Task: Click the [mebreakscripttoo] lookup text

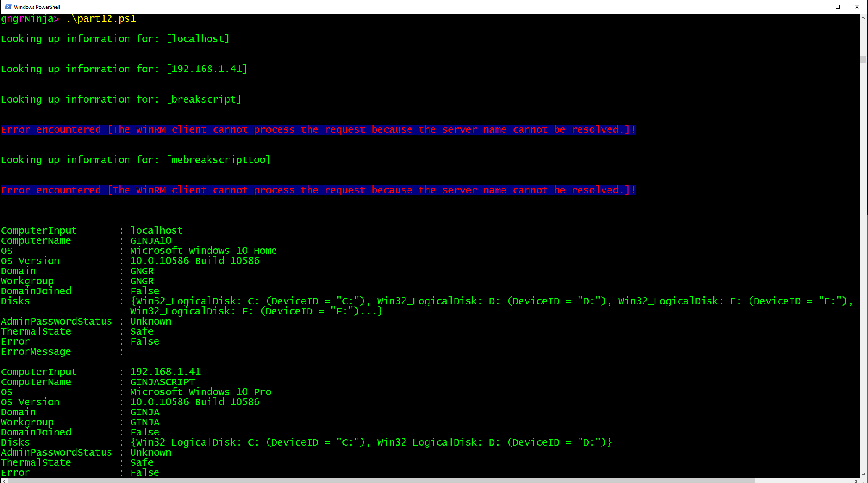Action: (x=218, y=160)
